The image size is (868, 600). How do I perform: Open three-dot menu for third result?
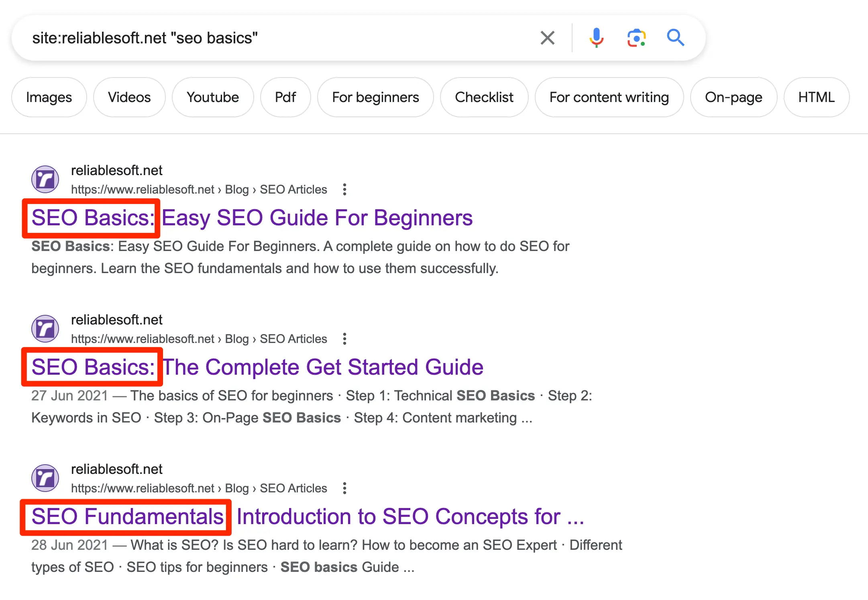tap(344, 488)
